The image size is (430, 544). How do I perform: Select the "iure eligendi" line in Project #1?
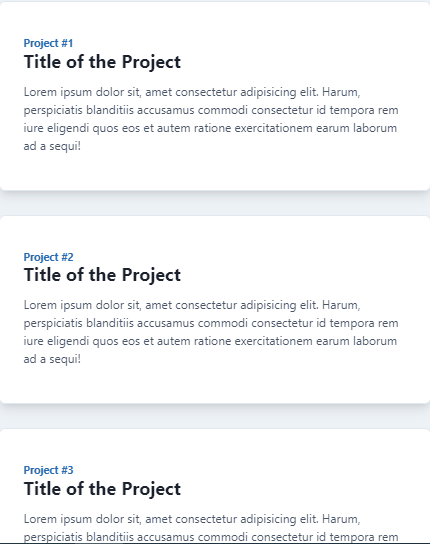tap(210, 128)
